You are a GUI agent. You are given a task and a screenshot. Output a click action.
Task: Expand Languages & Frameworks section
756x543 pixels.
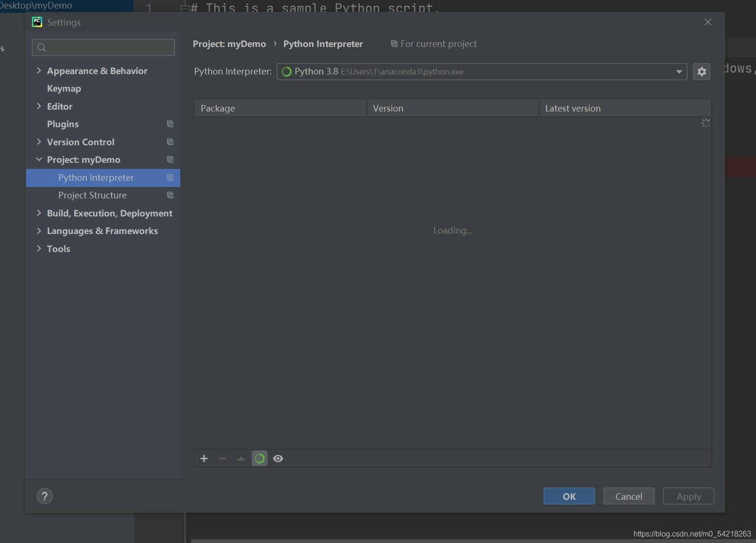[x=39, y=231]
